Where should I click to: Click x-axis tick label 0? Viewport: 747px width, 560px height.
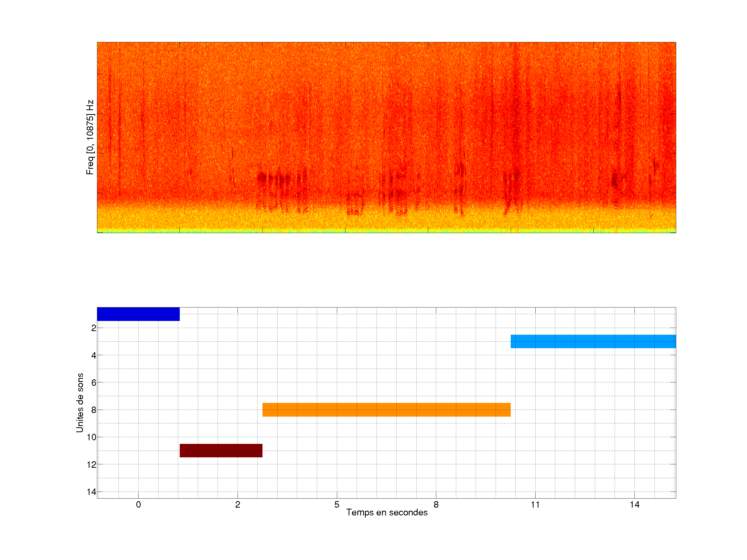tap(138, 504)
